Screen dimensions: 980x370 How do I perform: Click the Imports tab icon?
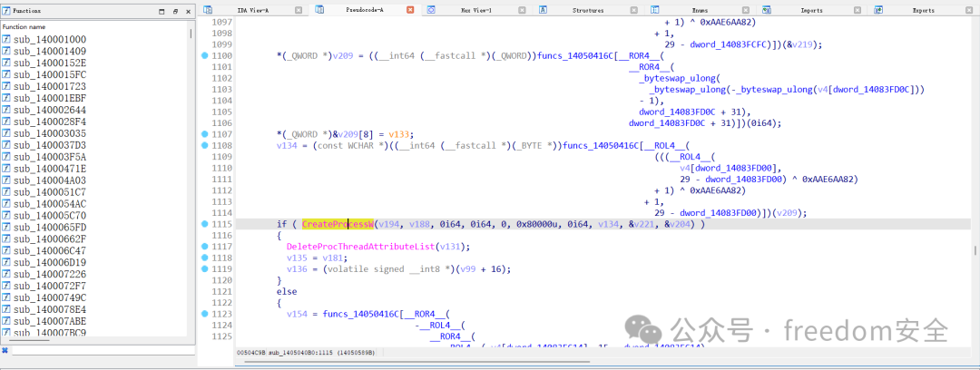point(767,10)
